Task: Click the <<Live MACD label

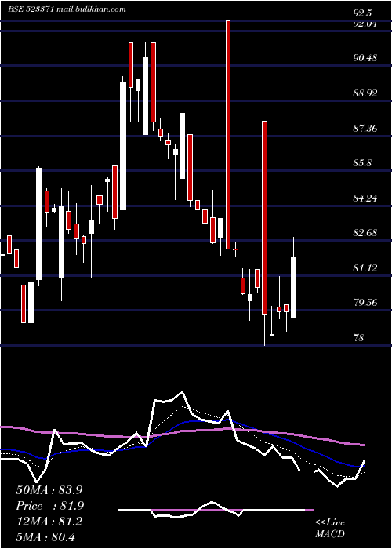Action: [x=330, y=529]
